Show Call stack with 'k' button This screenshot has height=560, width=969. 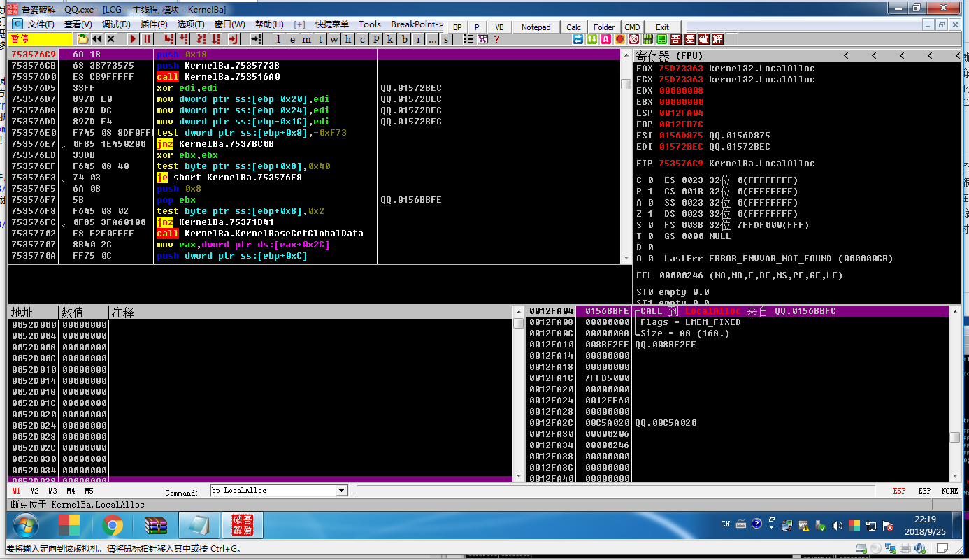coord(390,39)
